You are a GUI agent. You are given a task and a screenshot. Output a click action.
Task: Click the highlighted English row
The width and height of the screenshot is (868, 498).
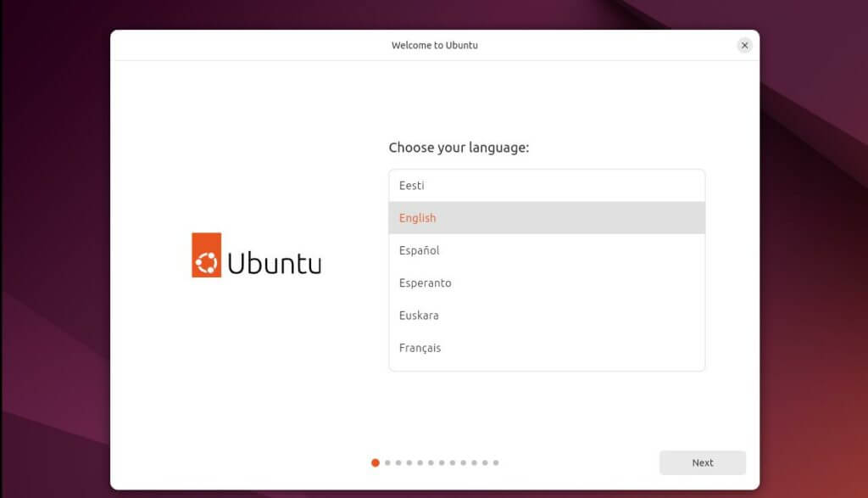(x=546, y=218)
